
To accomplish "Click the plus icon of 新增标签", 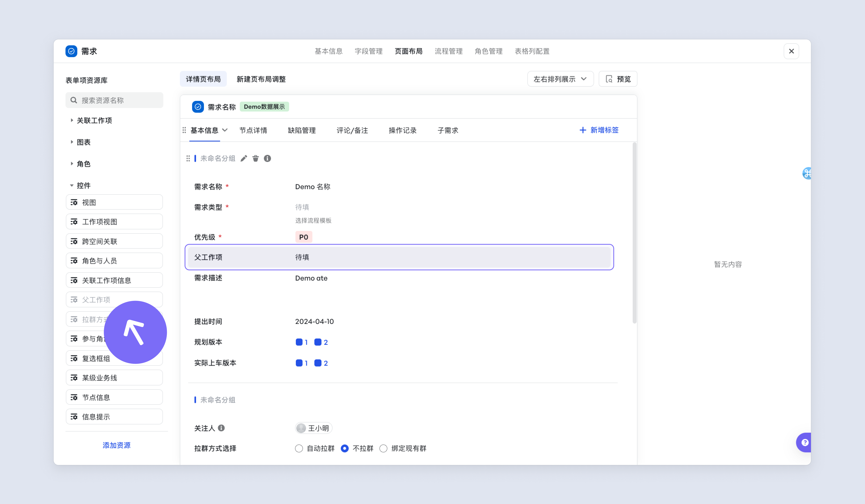I will click(583, 130).
